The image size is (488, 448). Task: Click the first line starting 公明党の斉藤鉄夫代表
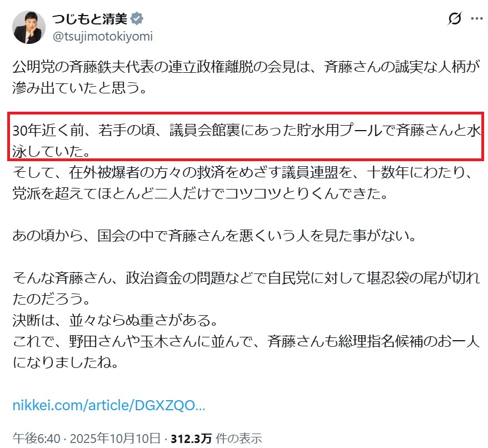pyautogui.click(x=246, y=67)
